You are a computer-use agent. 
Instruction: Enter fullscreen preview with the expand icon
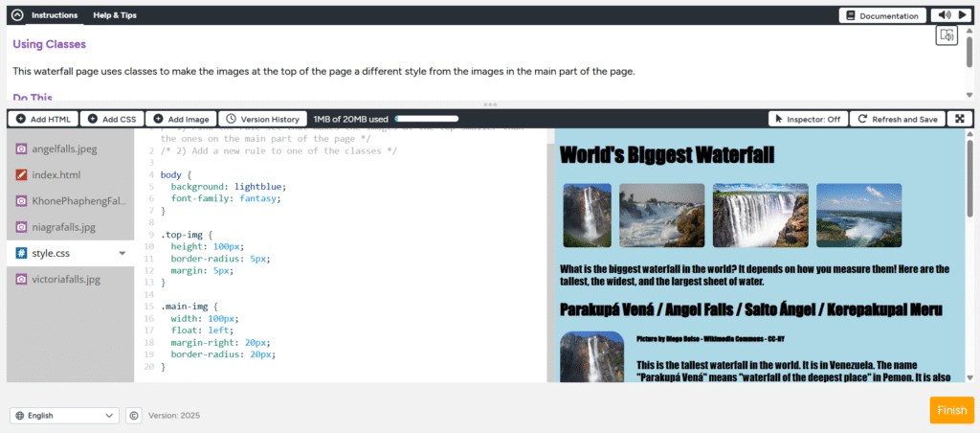960,119
